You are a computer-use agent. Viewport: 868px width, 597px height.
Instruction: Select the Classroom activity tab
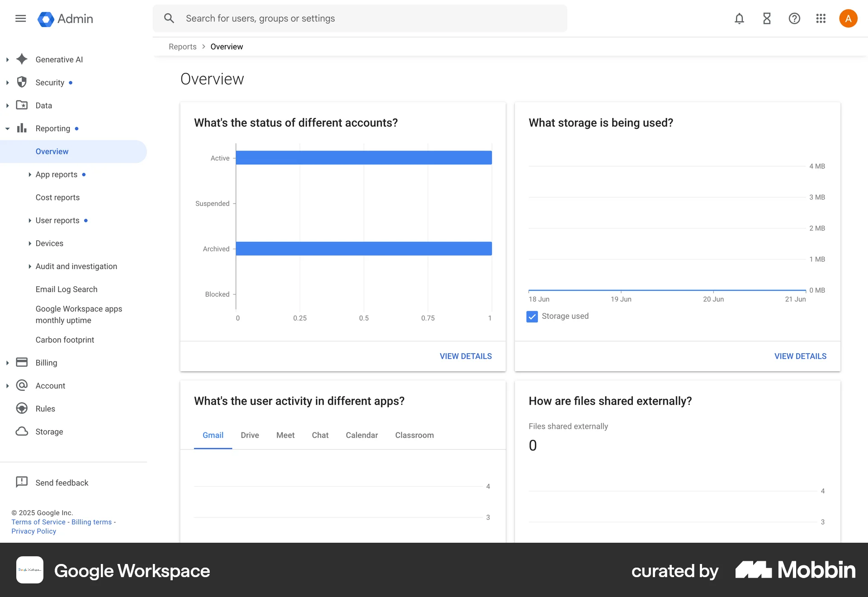[x=414, y=435]
